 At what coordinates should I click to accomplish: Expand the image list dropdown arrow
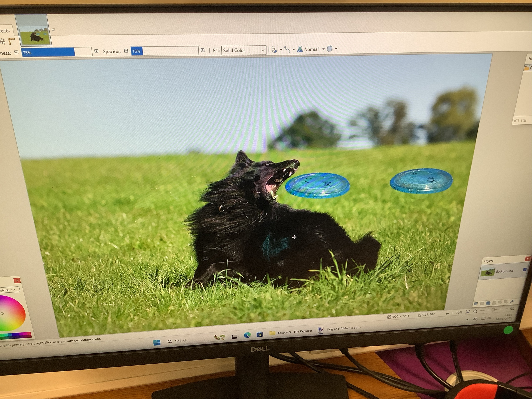[53, 30]
